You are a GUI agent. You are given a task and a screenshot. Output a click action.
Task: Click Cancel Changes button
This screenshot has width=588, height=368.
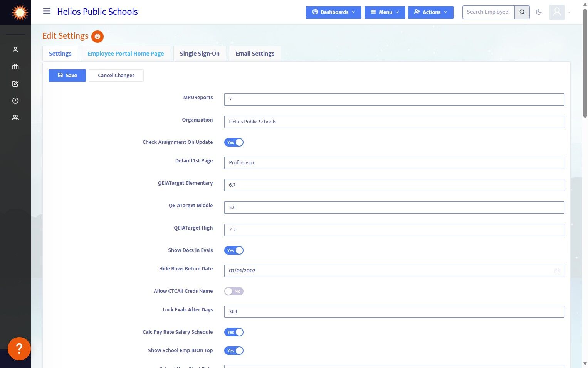116,76
